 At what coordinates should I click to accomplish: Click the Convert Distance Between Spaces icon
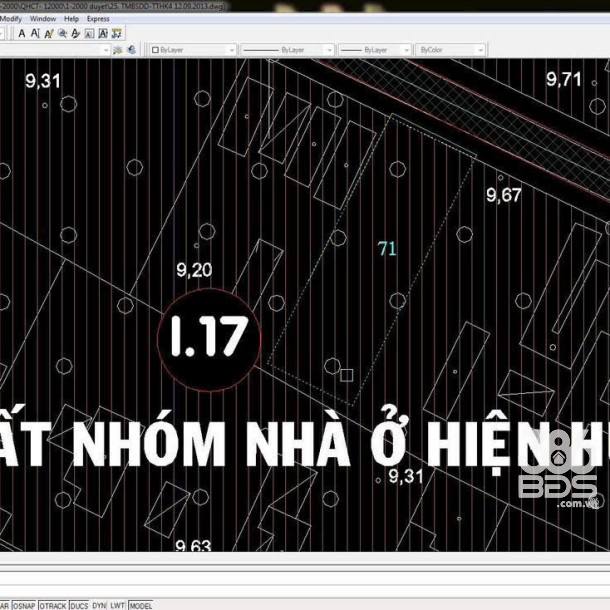[x=116, y=33]
